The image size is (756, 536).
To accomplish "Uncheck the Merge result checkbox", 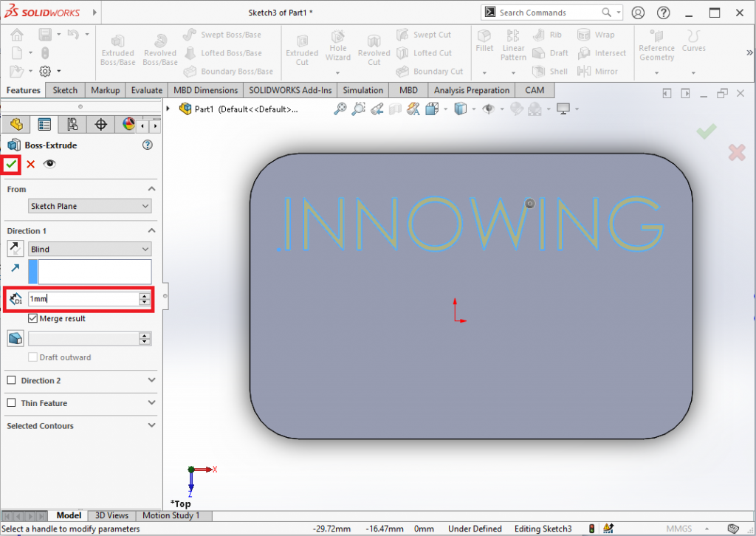I will 32,319.
